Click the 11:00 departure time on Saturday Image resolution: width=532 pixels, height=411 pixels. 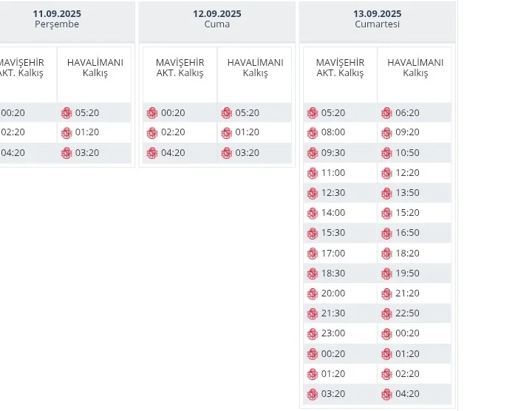point(333,173)
